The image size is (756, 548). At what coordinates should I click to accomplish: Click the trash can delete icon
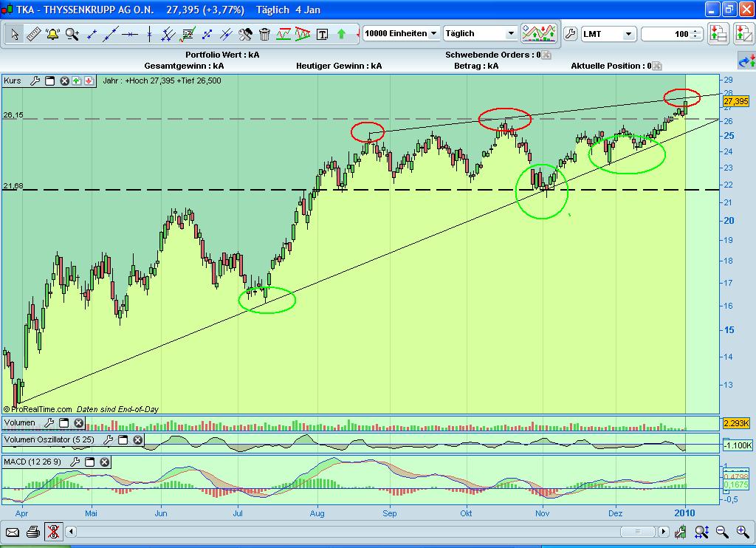tap(265, 34)
